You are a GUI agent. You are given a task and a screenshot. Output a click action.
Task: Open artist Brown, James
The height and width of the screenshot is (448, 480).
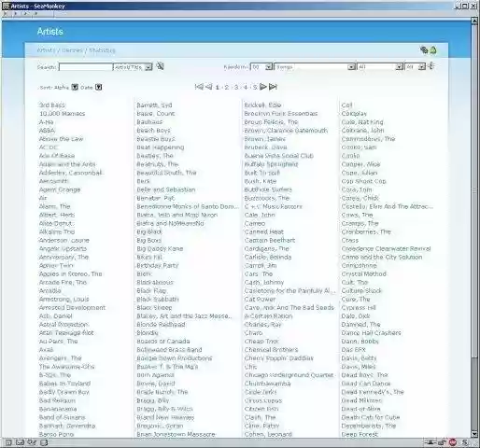[265, 139]
